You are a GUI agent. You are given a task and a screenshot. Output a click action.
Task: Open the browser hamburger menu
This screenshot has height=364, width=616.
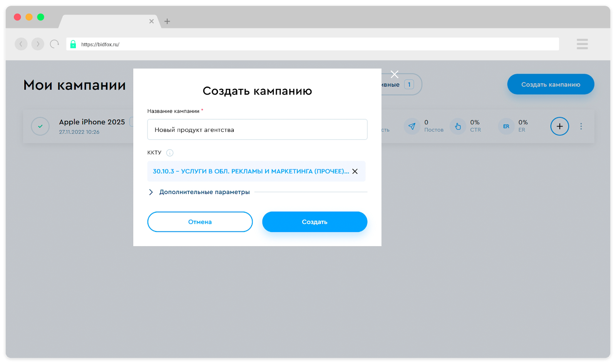[x=582, y=44]
